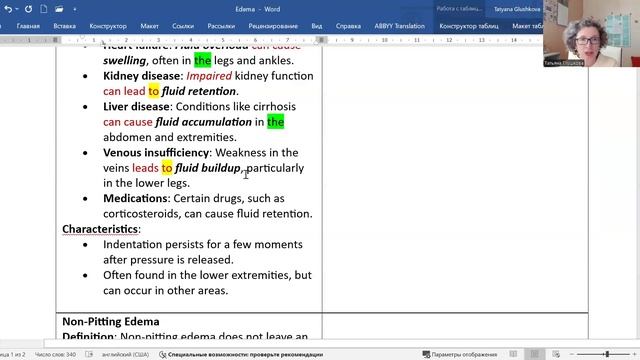Click the Repeat action icon
The height and width of the screenshot is (360, 640).
(x=28, y=9)
